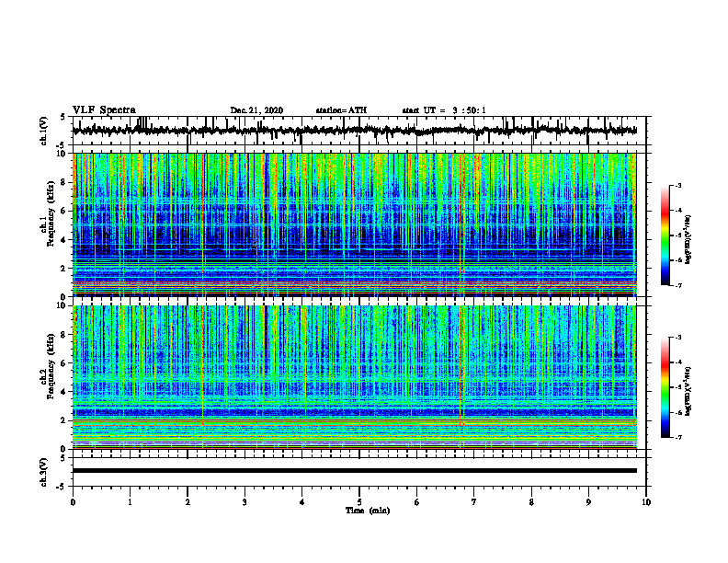This screenshot has width=728, height=563.
Task: Click the ch.2 spectrogram color scale bar
Action: (665, 387)
